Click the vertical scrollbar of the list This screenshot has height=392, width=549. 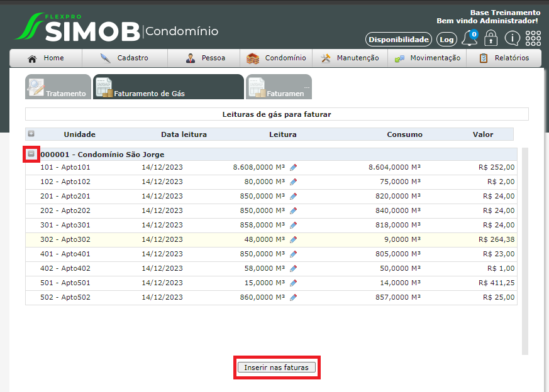click(x=525, y=251)
